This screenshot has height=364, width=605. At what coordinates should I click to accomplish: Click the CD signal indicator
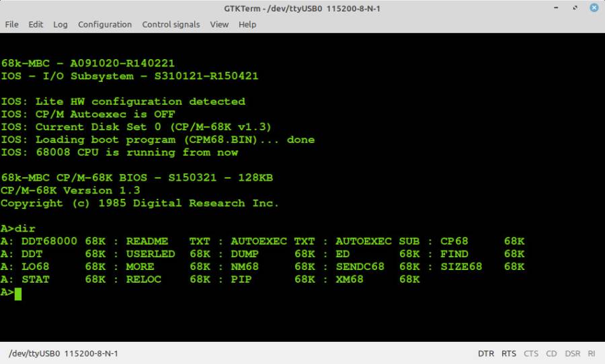(x=551, y=353)
